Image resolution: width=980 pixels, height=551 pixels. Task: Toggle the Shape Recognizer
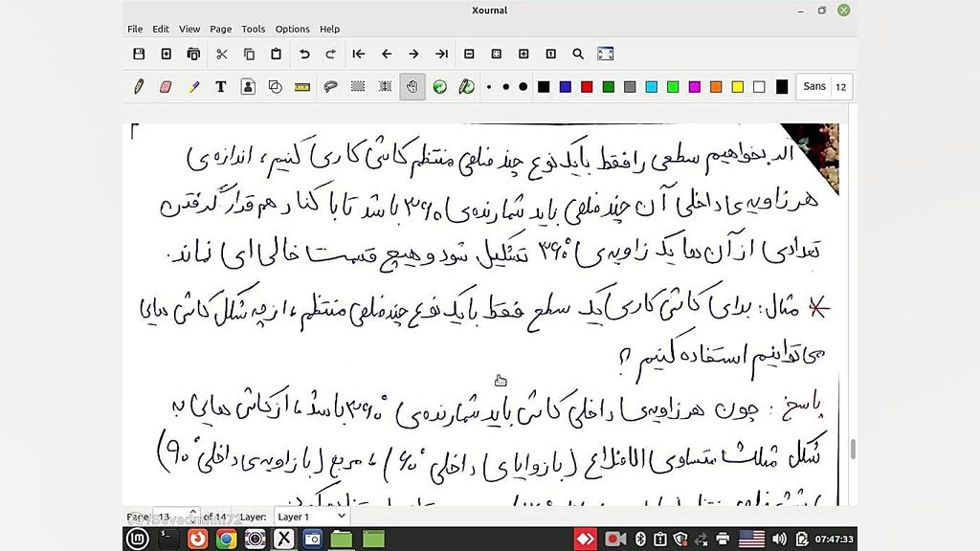pyautogui.click(x=275, y=87)
